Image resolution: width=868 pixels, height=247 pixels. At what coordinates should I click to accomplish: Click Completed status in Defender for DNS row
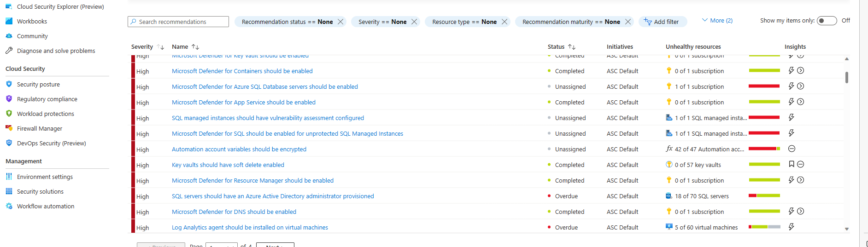(x=569, y=212)
